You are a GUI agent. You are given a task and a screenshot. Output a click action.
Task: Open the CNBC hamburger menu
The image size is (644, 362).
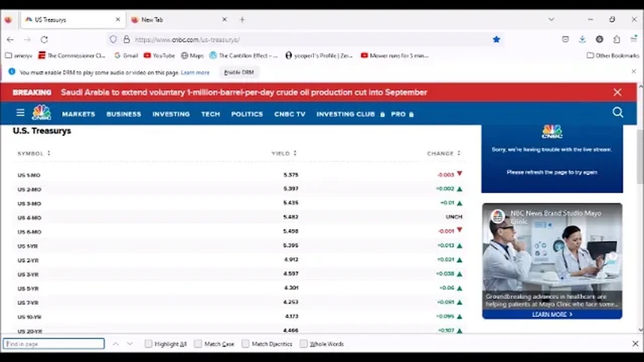tap(20, 113)
